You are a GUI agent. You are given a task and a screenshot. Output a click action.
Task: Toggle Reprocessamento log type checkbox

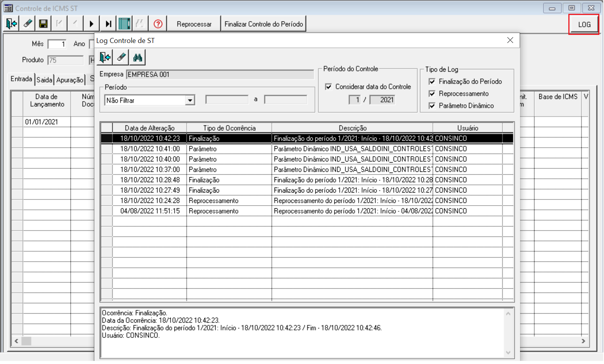pyautogui.click(x=432, y=94)
